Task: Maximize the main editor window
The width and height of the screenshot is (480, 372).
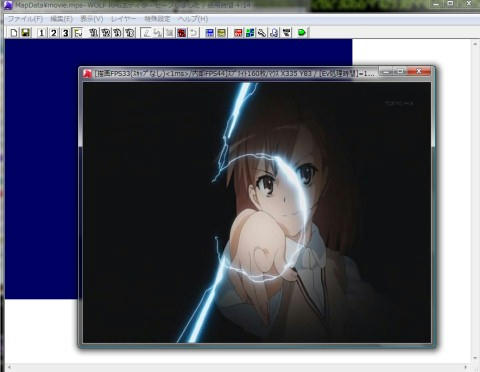Action: point(450,4)
